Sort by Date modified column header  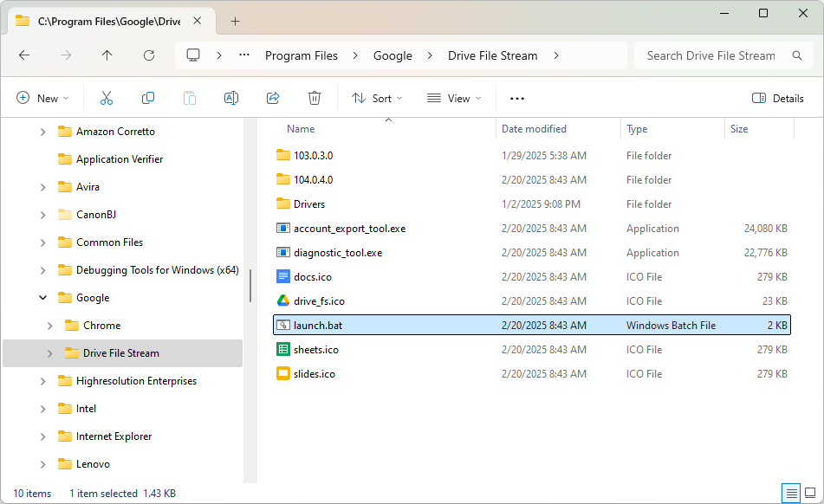[x=534, y=129]
